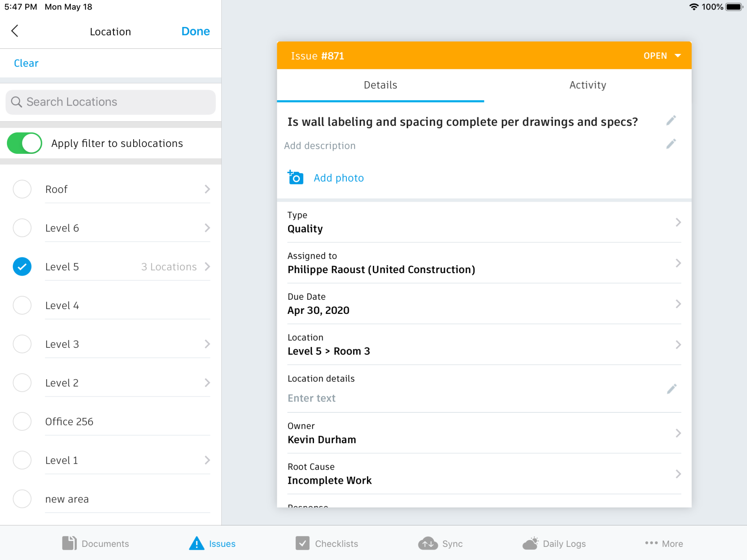Uncheck the Level 5 location selection
This screenshot has width=747, height=560.
[22, 267]
